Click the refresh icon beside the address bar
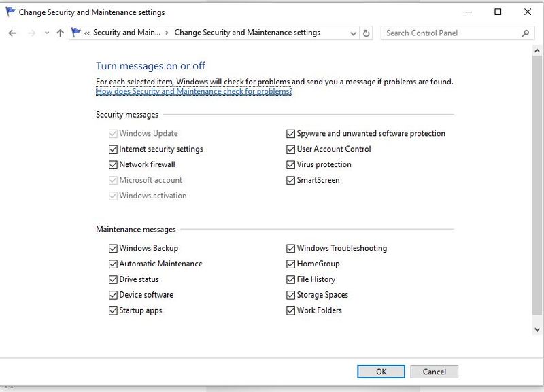The height and width of the screenshot is (392, 544). (366, 32)
